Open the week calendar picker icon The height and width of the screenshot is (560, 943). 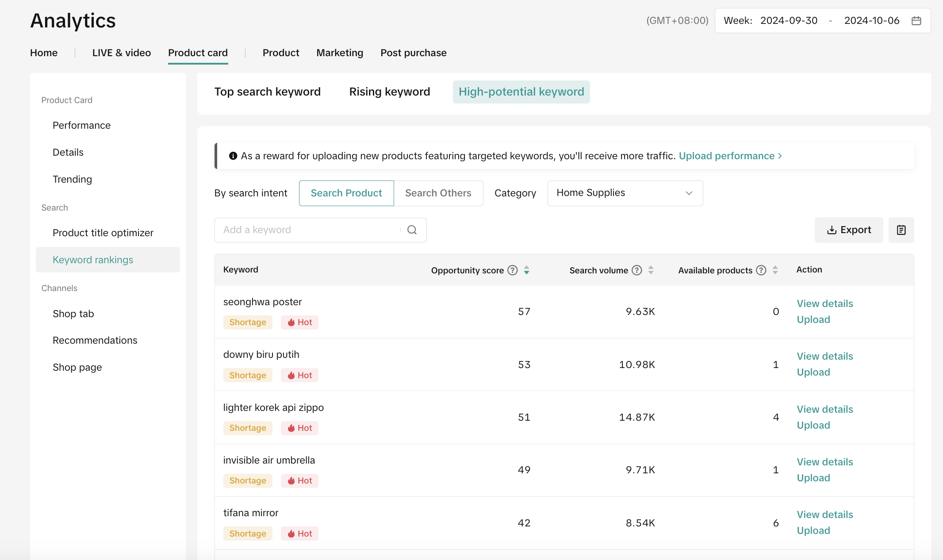click(916, 21)
